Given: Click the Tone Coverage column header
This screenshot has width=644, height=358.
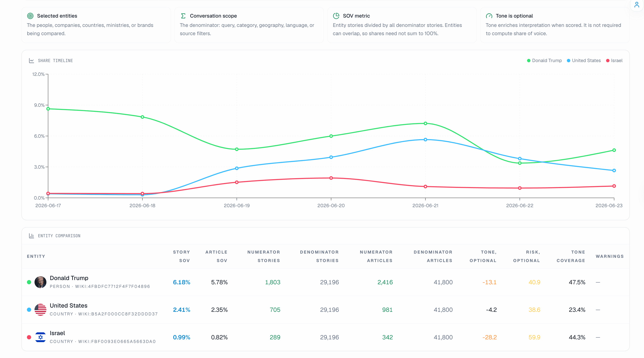Looking at the screenshot, I should (x=571, y=256).
